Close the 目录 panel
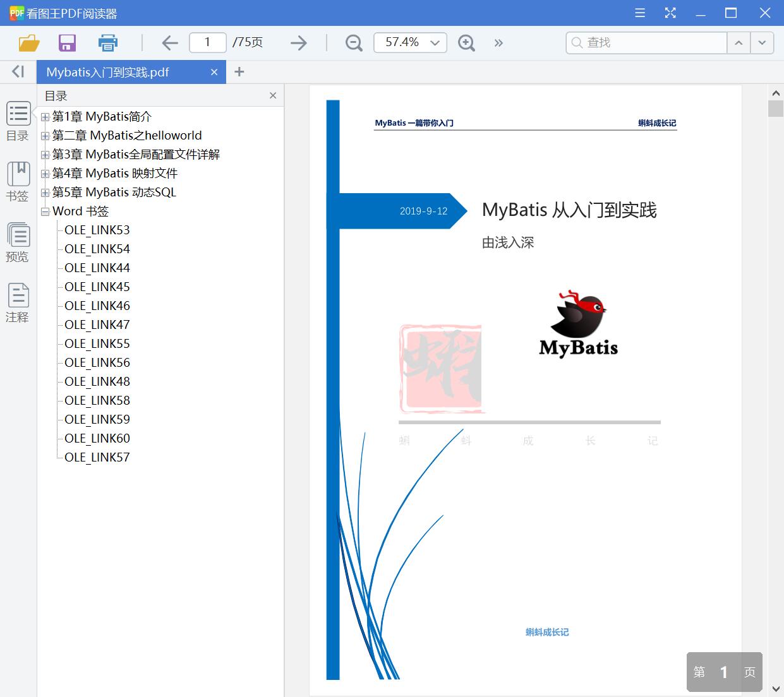Image resolution: width=784 pixels, height=697 pixels. (273, 95)
